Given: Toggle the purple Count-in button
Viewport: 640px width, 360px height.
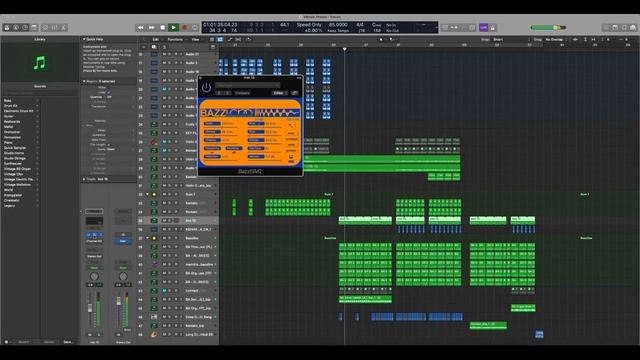Looking at the screenshot, I should coord(484,27).
